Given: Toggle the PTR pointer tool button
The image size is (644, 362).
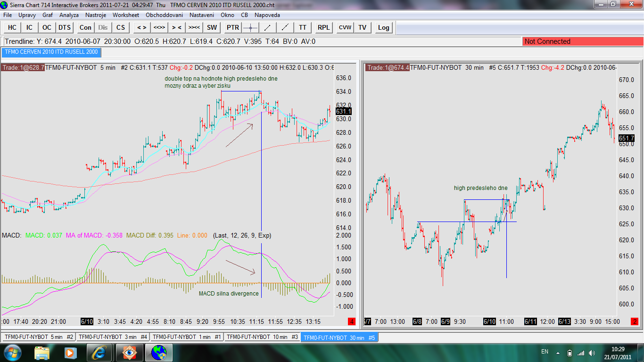Looking at the screenshot, I should (233, 27).
